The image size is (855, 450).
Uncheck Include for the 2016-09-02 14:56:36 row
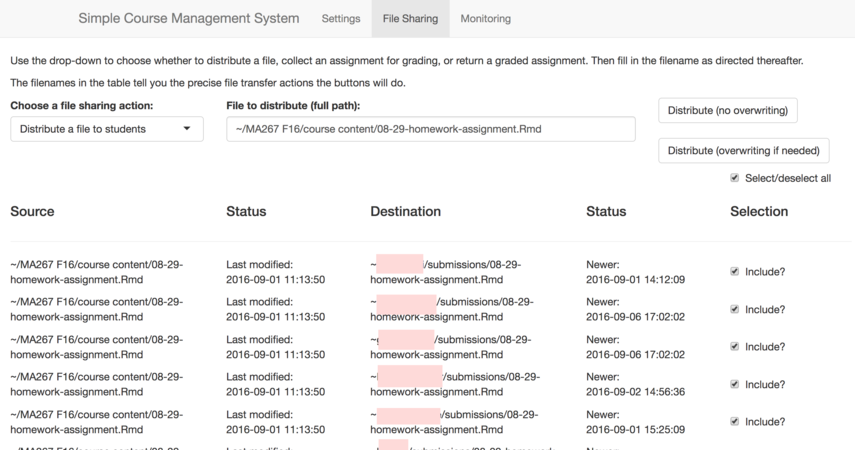(734, 384)
